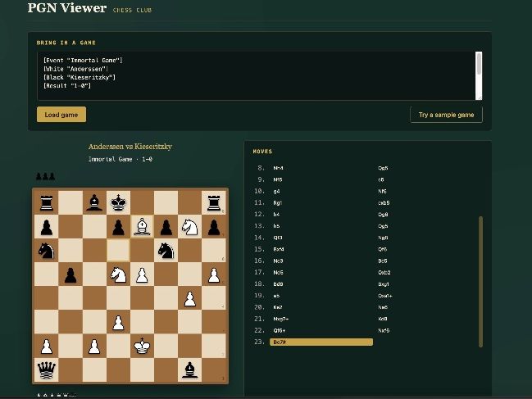The height and width of the screenshot is (399, 532).
Task: Select the black bishop on c8
Action: coord(94,202)
